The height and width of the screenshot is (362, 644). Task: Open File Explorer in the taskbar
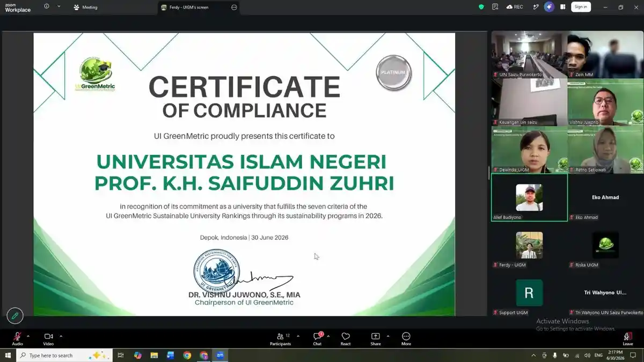(154, 355)
